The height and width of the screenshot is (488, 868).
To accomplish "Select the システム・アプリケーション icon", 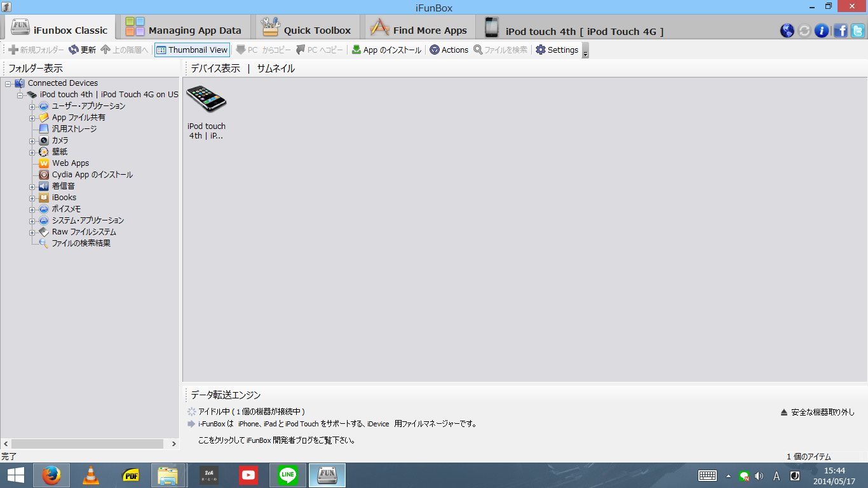I will click(x=44, y=220).
